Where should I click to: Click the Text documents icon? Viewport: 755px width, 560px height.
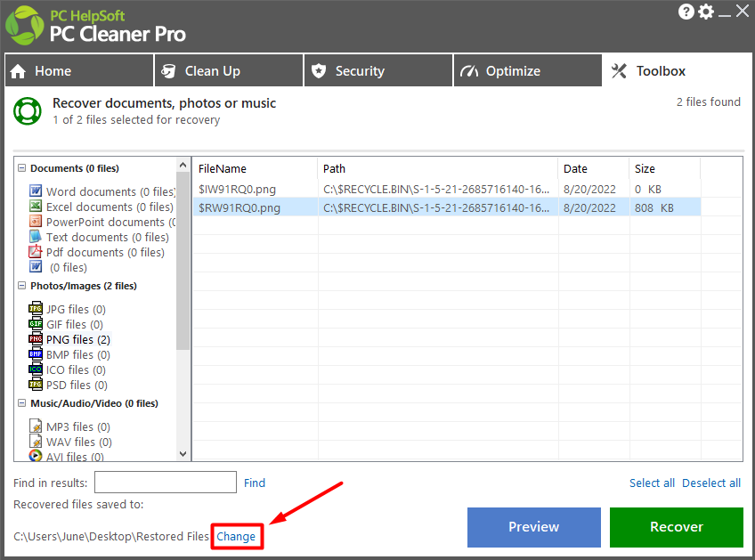coord(35,237)
